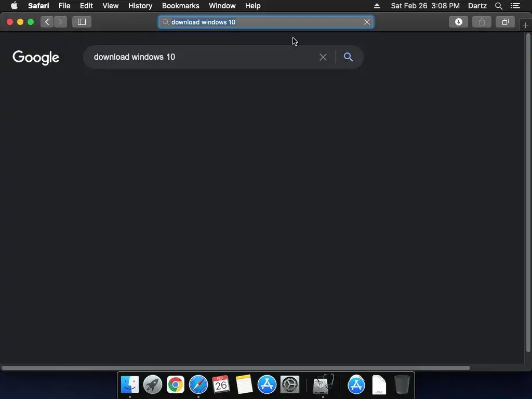
Task: Open the Safari application menu
Action: [x=38, y=6]
